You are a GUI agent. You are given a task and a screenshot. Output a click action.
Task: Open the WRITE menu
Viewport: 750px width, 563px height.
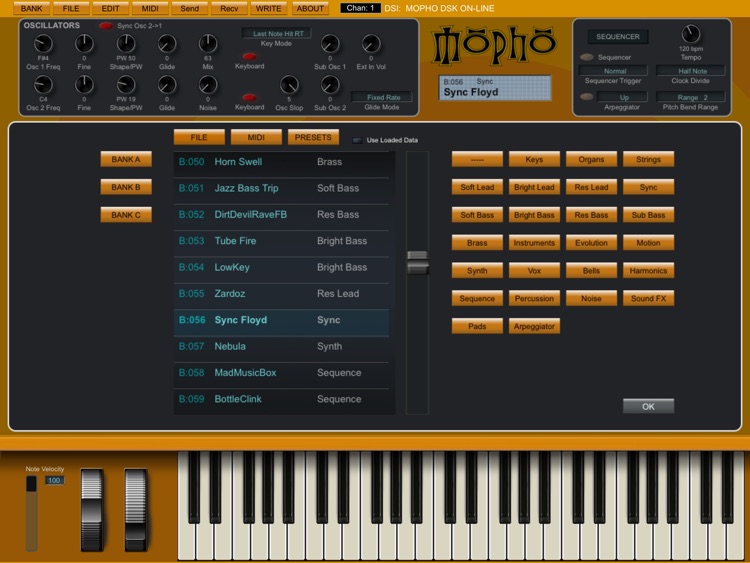[268, 8]
